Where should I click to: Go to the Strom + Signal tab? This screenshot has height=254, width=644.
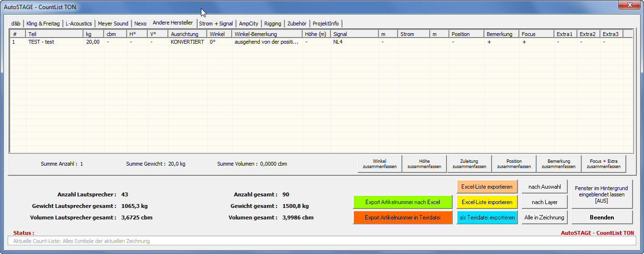(x=216, y=24)
